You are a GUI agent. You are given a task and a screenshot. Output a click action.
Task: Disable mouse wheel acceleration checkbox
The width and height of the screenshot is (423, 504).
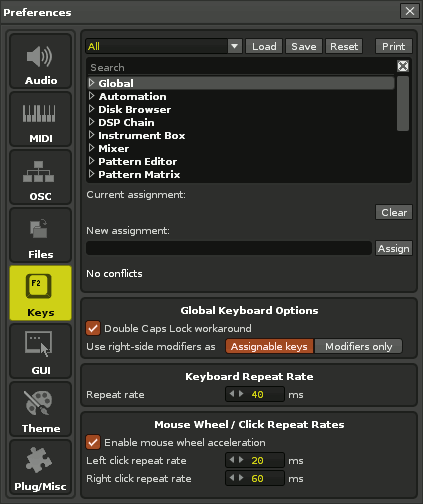point(93,442)
